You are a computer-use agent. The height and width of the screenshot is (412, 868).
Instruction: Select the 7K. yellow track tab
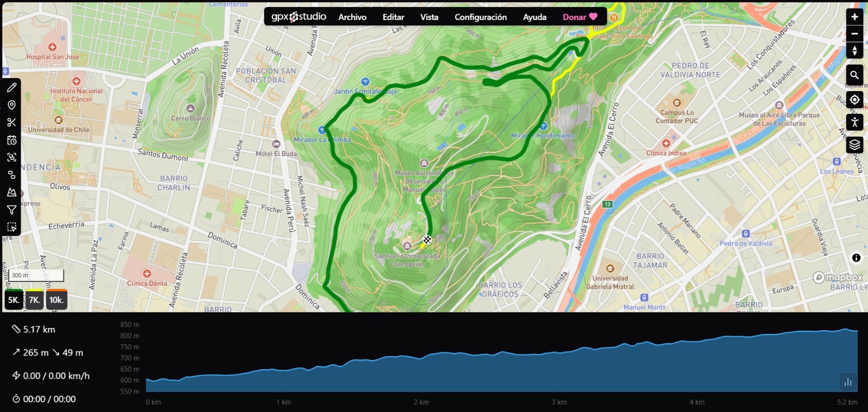[x=34, y=300]
